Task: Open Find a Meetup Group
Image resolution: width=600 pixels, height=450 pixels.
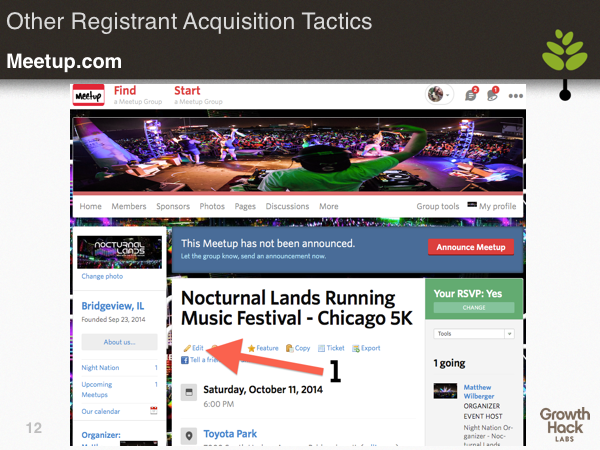Action: [x=138, y=95]
